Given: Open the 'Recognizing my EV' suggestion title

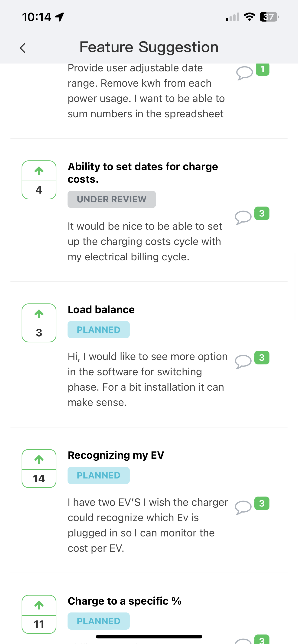Looking at the screenshot, I should [x=116, y=455].
